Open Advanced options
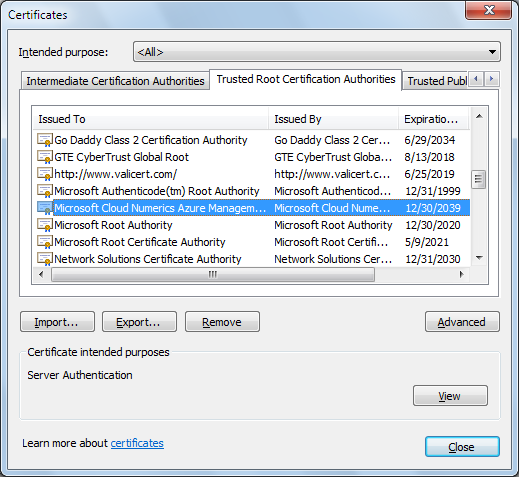 point(462,322)
